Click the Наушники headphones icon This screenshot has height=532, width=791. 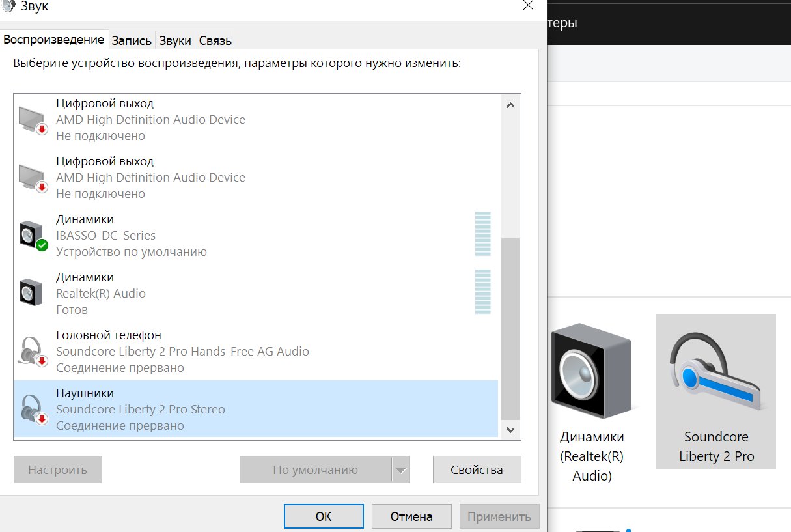click(x=33, y=410)
